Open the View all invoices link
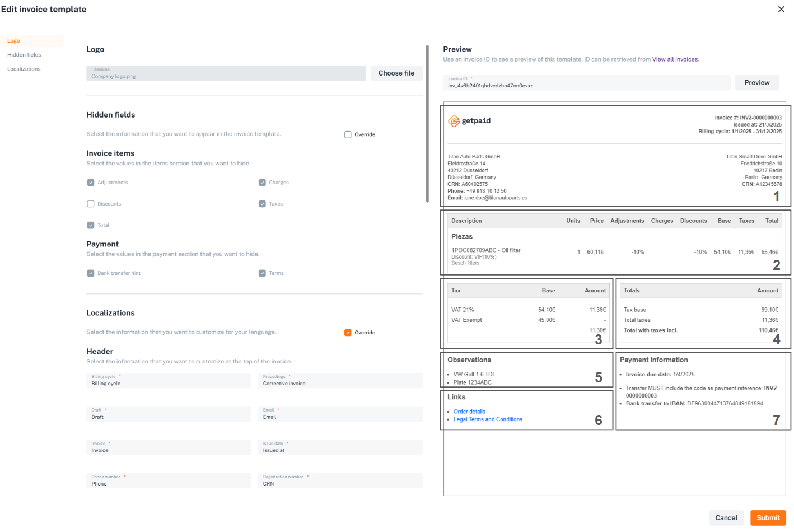The image size is (794, 532). click(x=675, y=59)
